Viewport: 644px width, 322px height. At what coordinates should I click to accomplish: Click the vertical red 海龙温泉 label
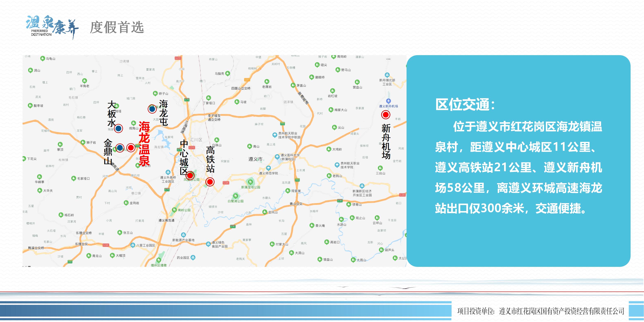(x=144, y=144)
